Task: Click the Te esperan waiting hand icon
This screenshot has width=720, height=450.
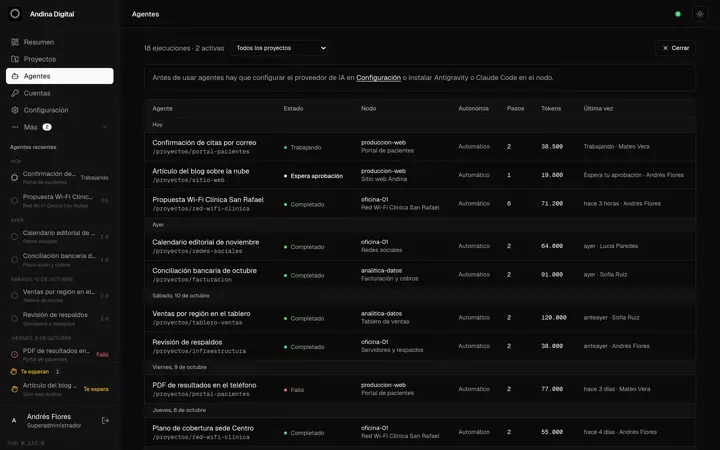Action: point(14,371)
